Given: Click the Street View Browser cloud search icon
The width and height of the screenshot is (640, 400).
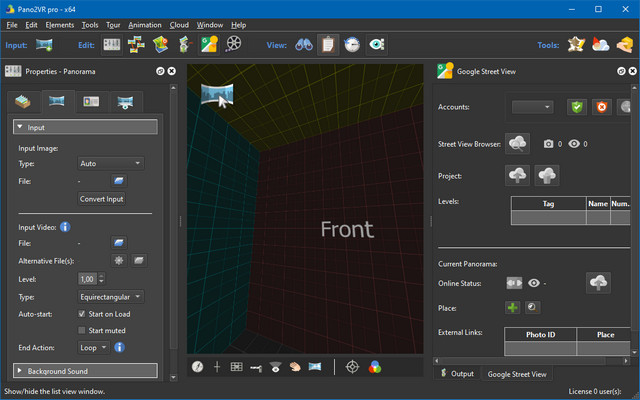Looking at the screenshot, I should (x=517, y=144).
